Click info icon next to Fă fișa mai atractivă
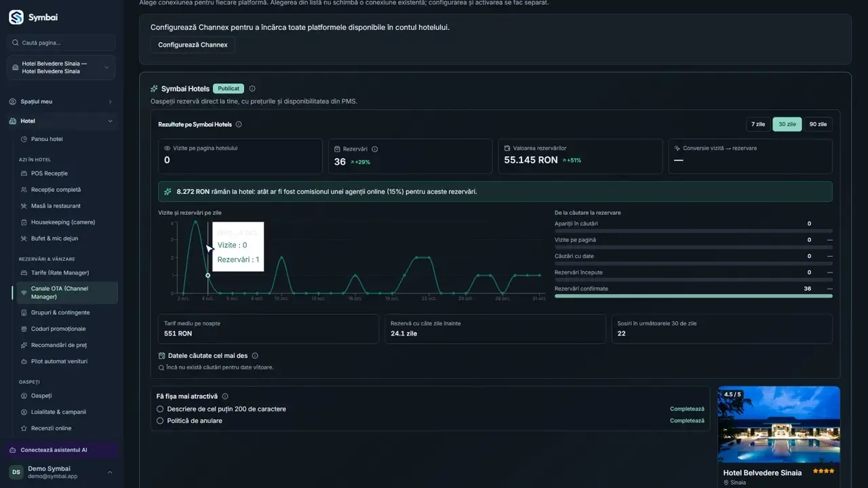Image resolution: width=868 pixels, height=488 pixels. 225,396
